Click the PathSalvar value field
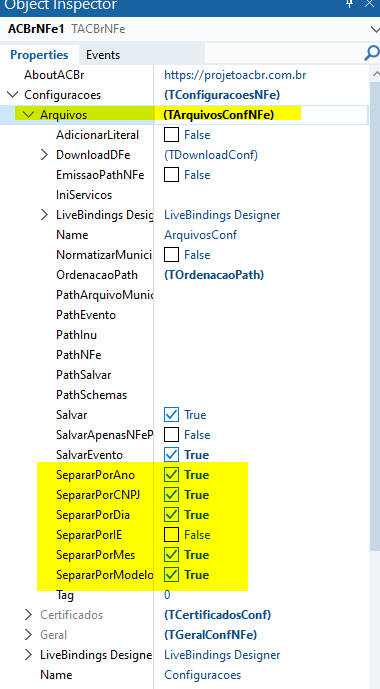The height and width of the screenshot is (689, 380). (x=262, y=375)
